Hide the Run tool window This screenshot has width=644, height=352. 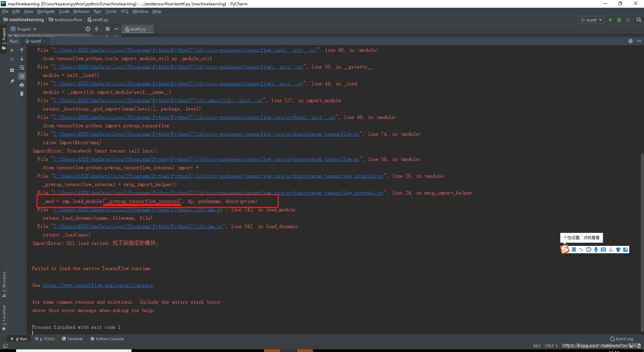639,41
